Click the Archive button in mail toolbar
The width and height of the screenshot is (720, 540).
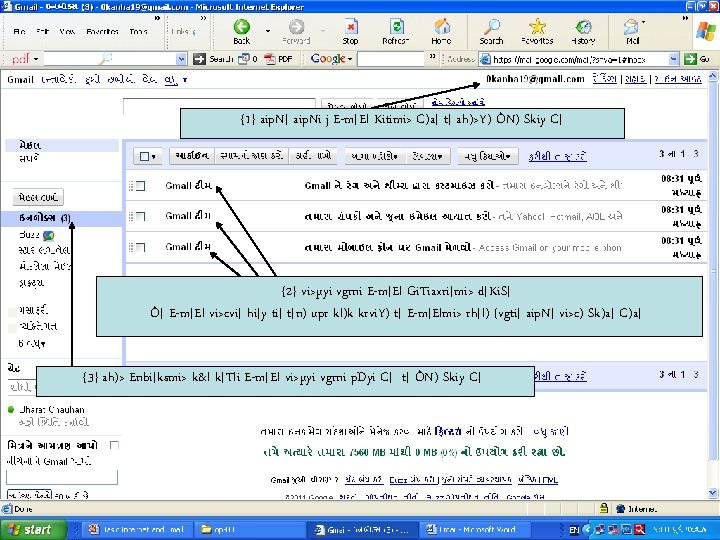192,156
